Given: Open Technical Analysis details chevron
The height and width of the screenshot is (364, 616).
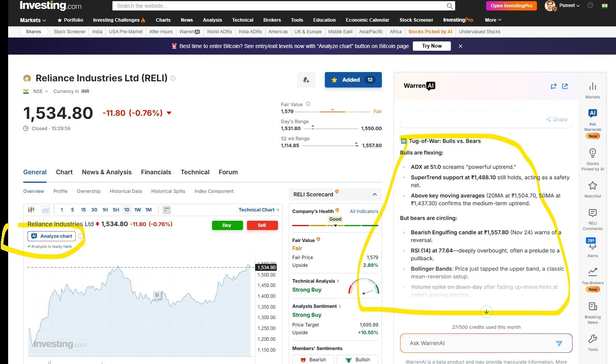Looking at the screenshot, I should pos(338,281).
